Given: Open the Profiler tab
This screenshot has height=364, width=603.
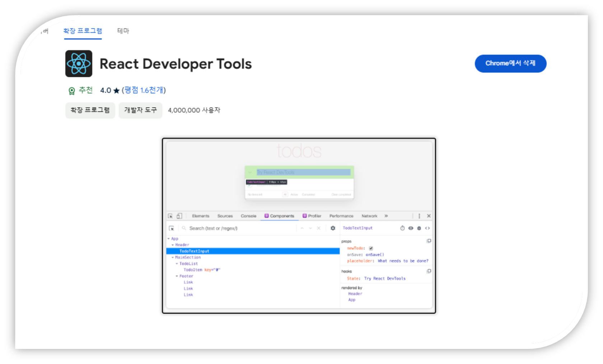Looking at the screenshot, I should click(x=312, y=216).
